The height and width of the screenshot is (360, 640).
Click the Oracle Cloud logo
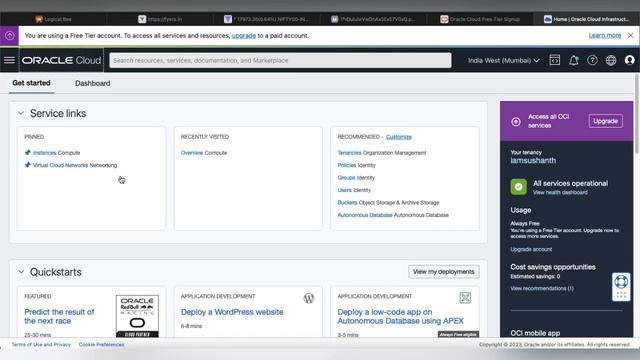pos(61,60)
